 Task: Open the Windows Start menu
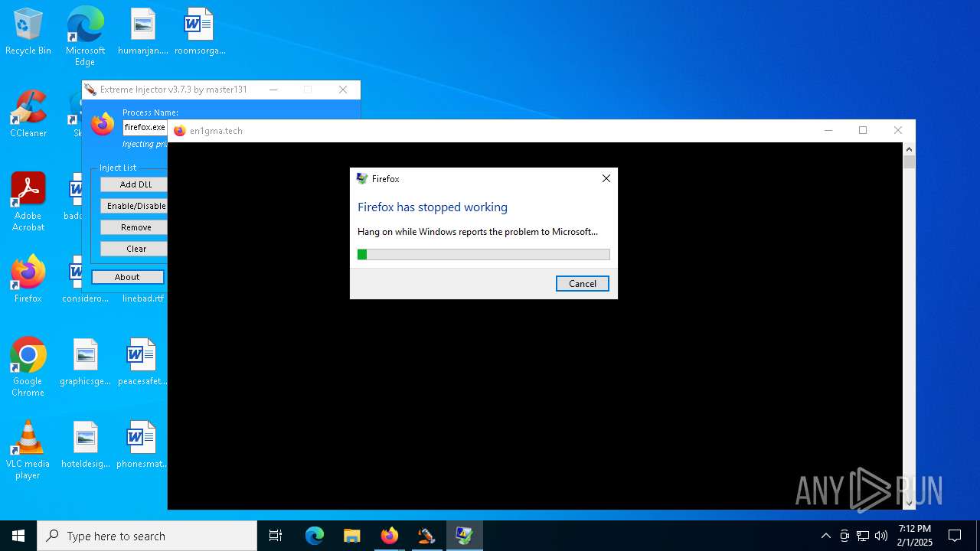coord(18,536)
